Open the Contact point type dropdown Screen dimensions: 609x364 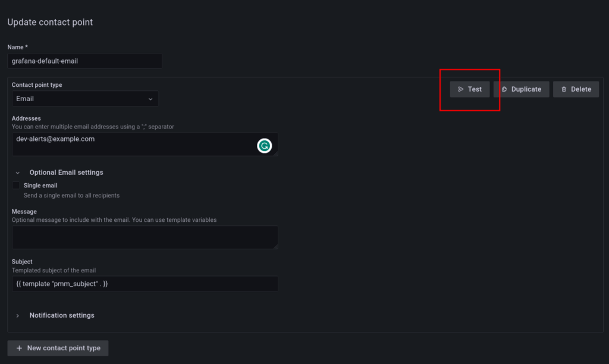point(85,99)
